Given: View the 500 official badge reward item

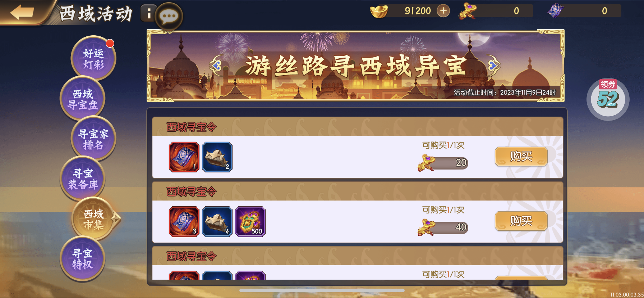Looking at the screenshot, I should click(250, 221).
